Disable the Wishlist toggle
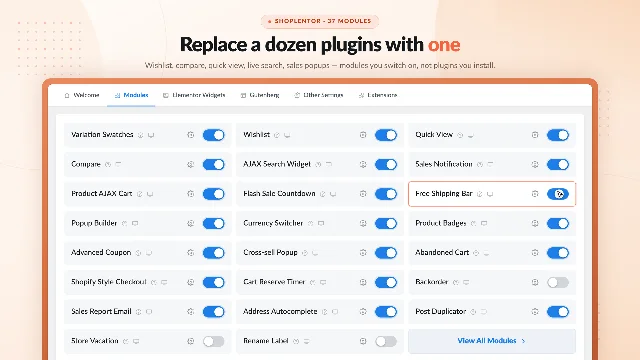This screenshot has height=360, width=640. pyautogui.click(x=386, y=135)
